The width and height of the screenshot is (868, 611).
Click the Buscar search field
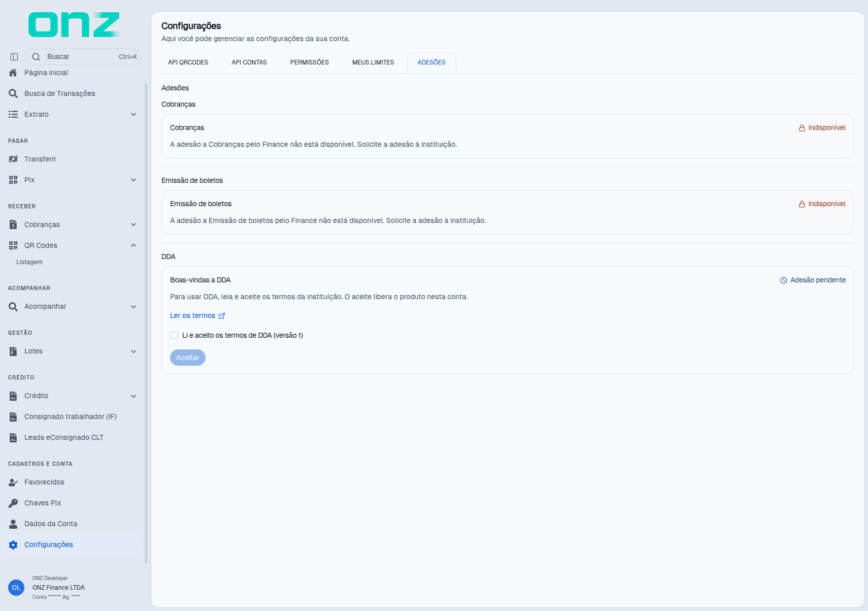83,57
